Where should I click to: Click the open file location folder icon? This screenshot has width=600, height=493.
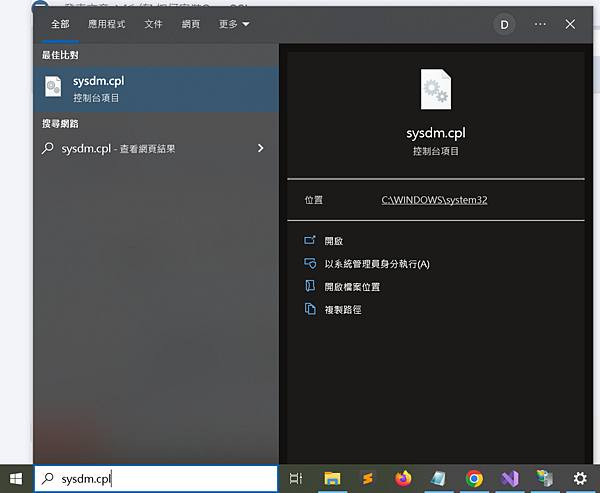[x=310, y=286]
